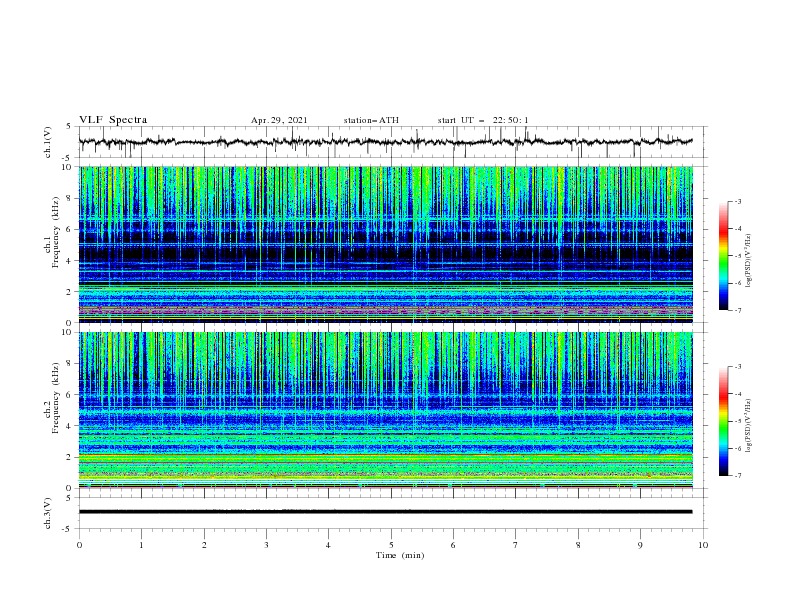This screenshot has height=612, width=792.
Task: Click the "VLF Spectra" plot title
Action: (113, 120)
